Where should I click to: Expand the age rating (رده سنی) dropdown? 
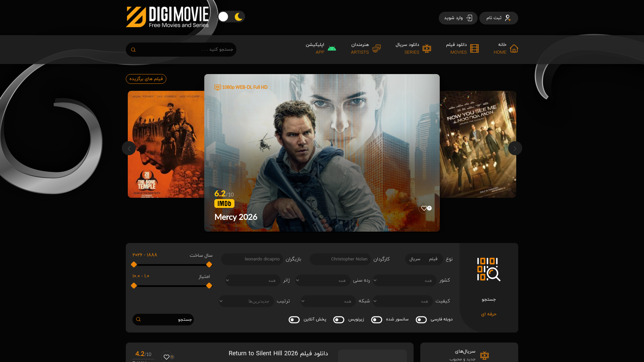pyautogui.click(x=323, y=281)
